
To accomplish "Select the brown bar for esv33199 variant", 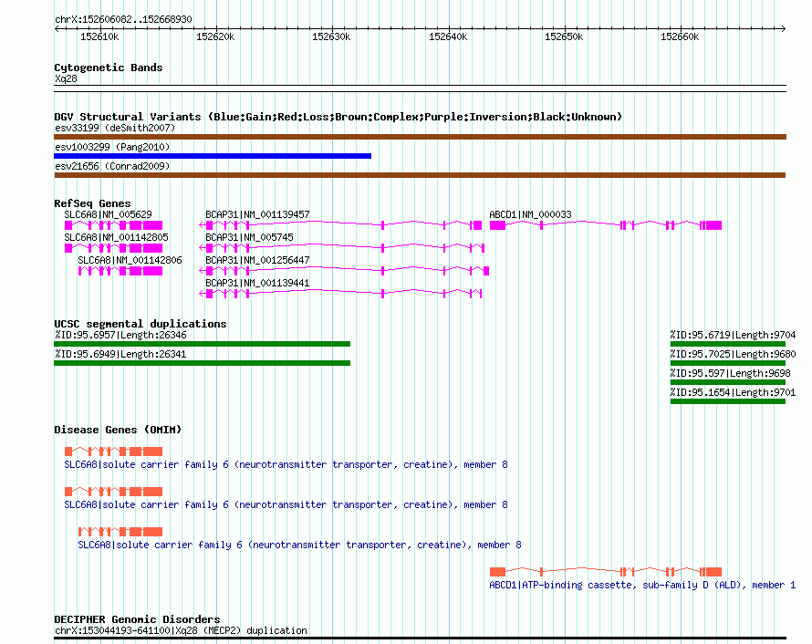I will click(x=420, y=137).
